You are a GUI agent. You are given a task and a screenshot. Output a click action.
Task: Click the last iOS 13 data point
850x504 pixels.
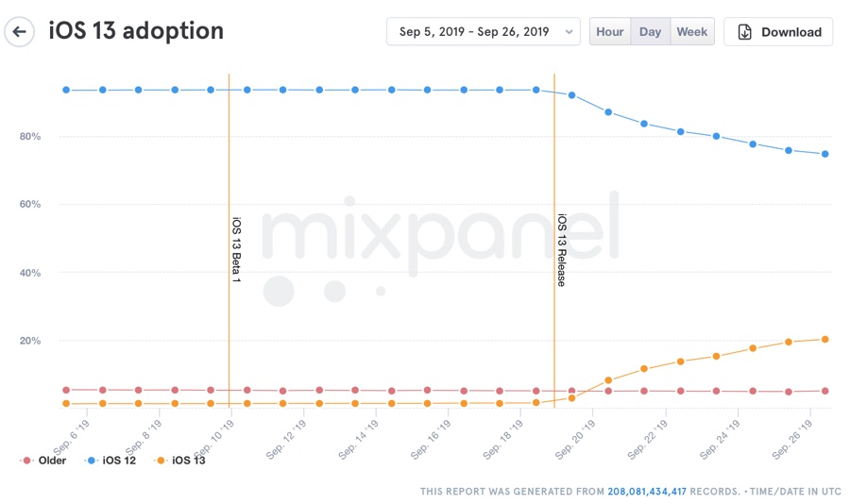pos(825,339)
